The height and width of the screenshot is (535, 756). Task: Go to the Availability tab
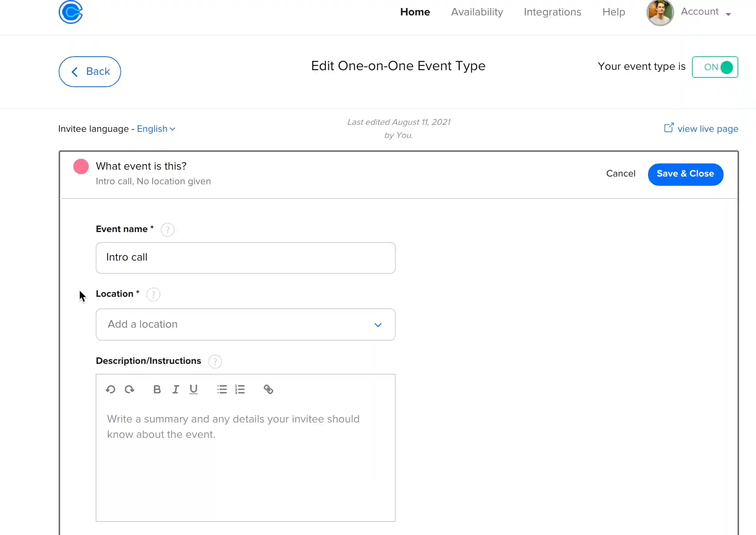point(477,12)
